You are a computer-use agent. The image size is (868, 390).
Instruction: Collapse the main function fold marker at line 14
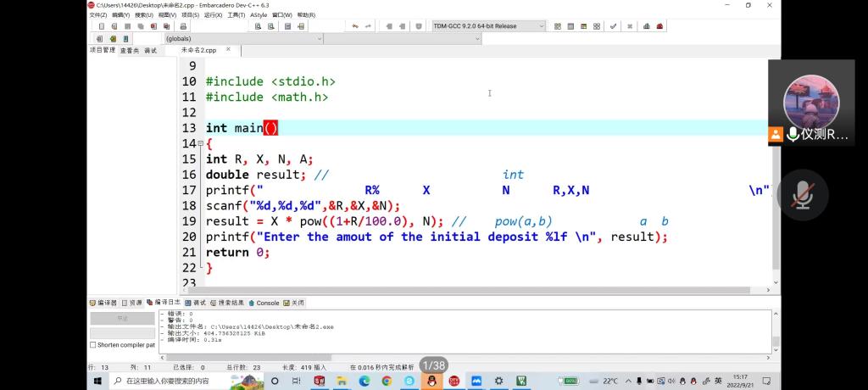[x=200, y=144]
